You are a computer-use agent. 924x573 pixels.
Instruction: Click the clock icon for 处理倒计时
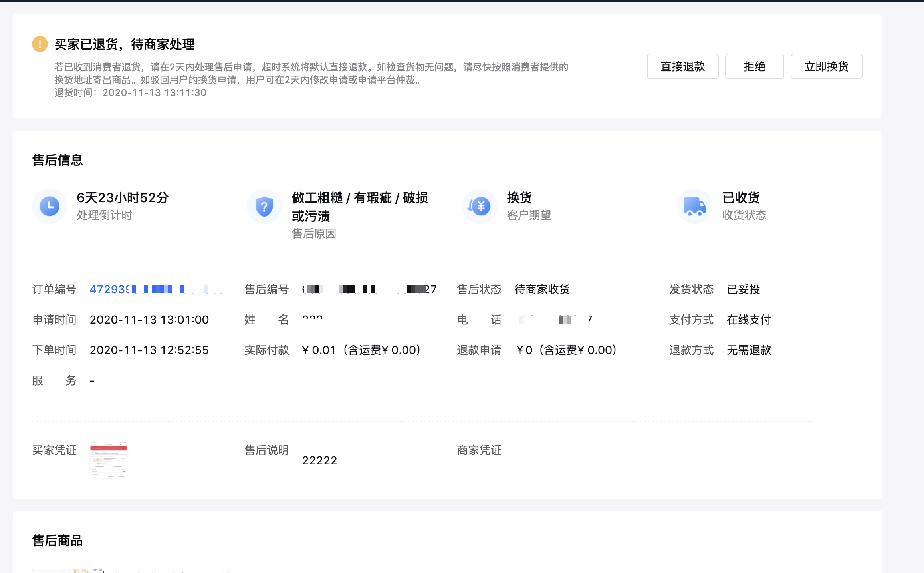coord(50,206)
